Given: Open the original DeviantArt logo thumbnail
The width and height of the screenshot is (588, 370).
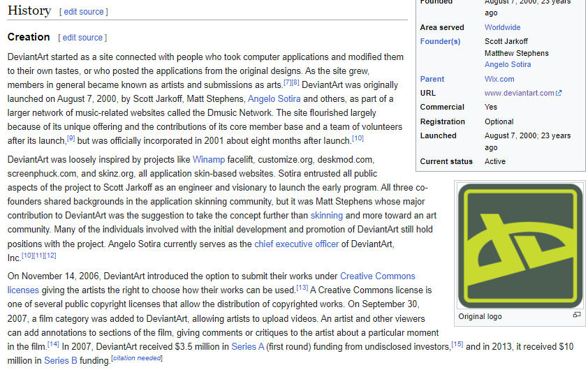Looking at the screenshot, I should click(520, 246).
